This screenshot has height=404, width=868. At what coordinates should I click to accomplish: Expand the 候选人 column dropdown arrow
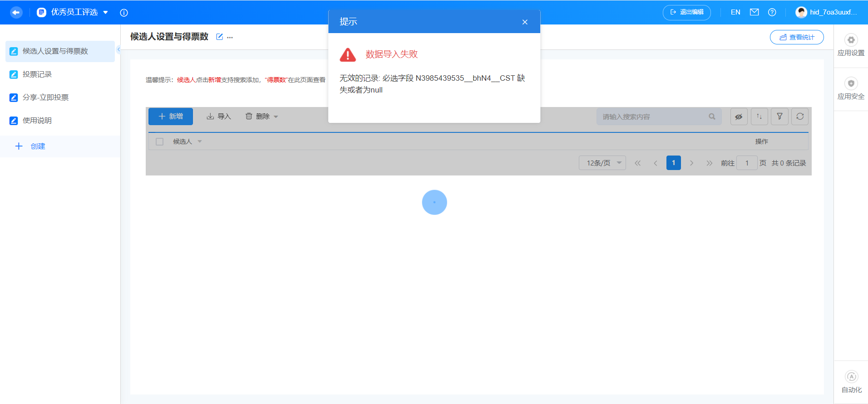coord(200,141)
